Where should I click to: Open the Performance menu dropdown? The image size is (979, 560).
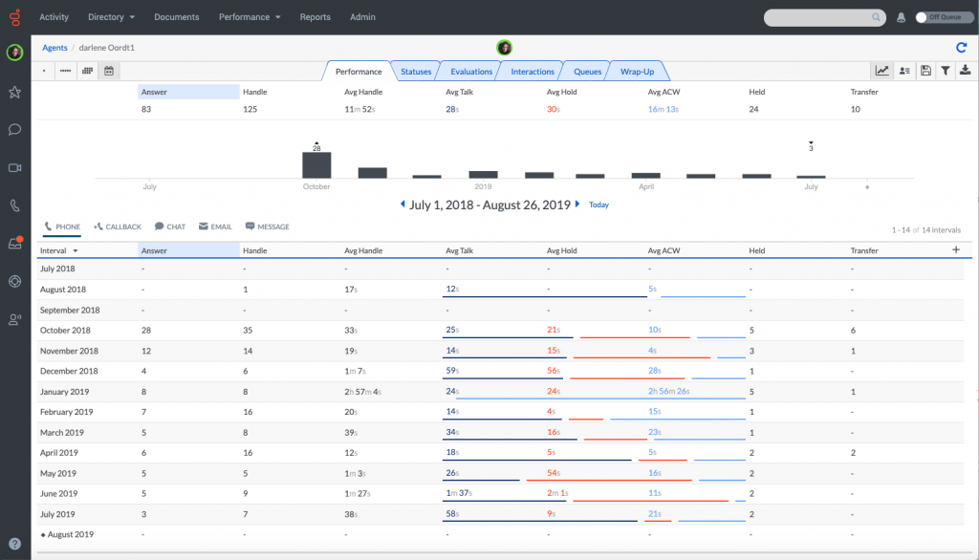point(250,16)
